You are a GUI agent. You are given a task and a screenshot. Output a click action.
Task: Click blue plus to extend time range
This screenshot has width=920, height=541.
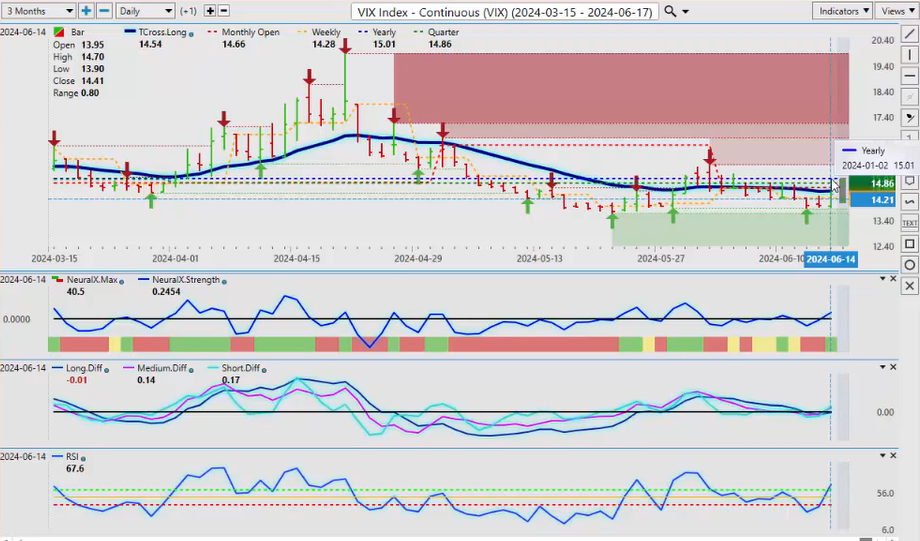tap(87, 11)
